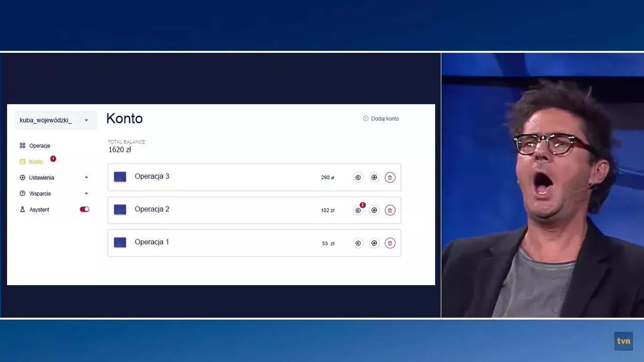644x362 pixels.
Task: Click the blue thumbnail of Operacja 2
Action: (x=120, y=210)
